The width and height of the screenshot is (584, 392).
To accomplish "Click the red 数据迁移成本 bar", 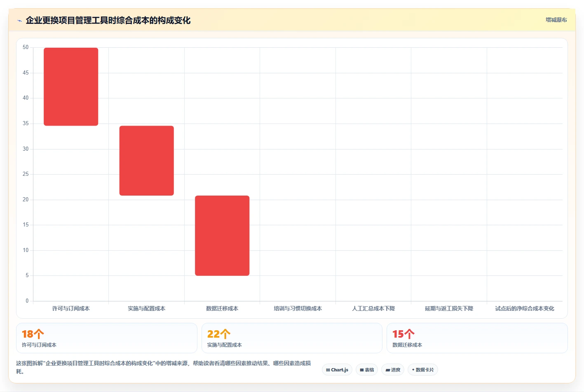I will click(x=222, y=236).
